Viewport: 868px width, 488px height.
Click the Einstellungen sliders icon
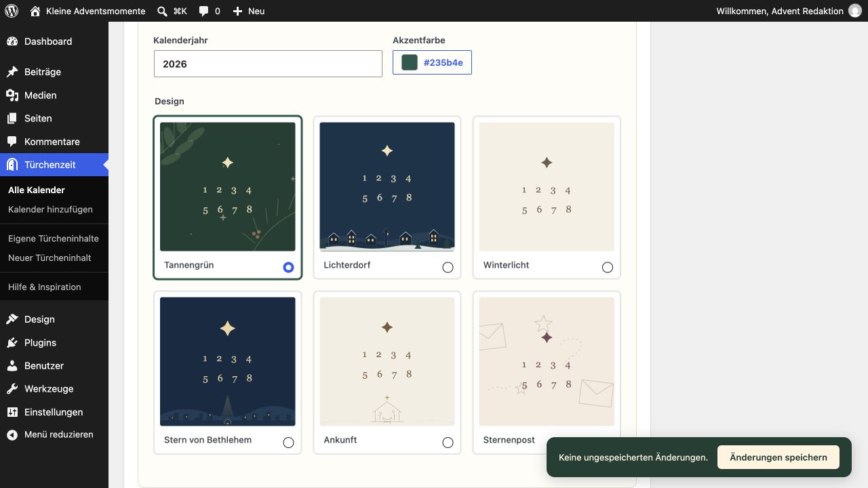click(12, 412)
